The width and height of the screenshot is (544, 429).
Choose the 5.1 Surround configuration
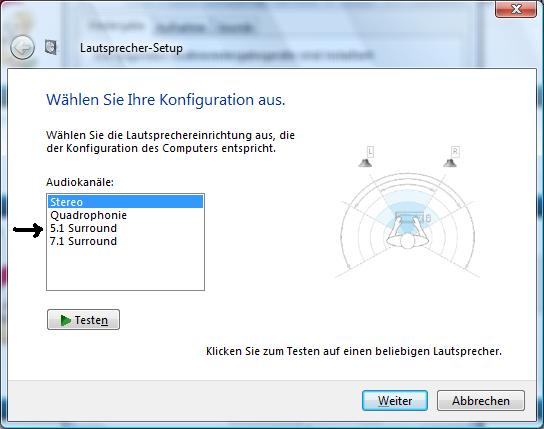coord(125,228)
